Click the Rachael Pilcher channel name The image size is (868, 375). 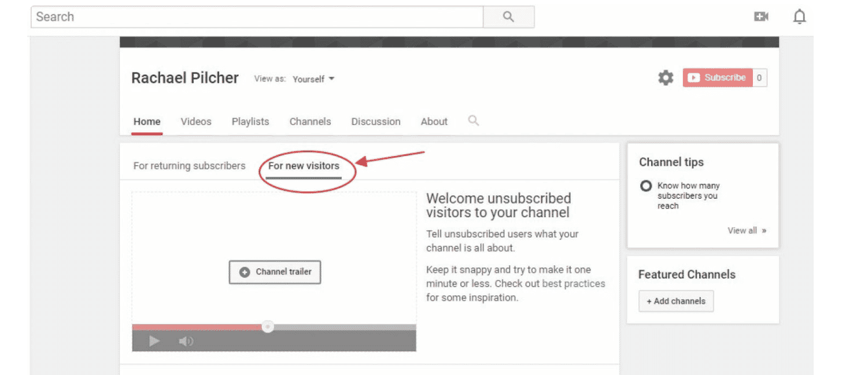(185, 78)
